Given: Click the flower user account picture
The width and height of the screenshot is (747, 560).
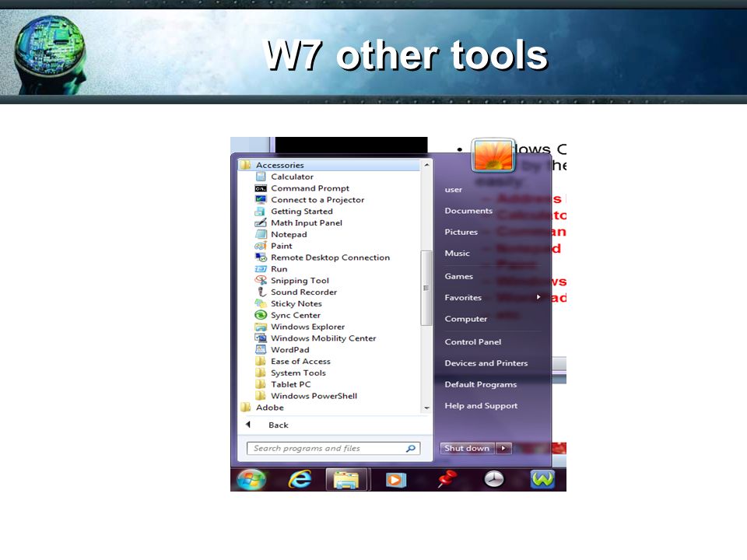Looking at the screenshot, I should tap(493, 156).
